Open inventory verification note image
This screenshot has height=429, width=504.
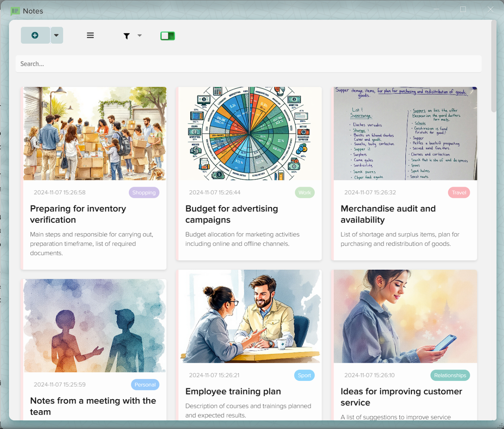click(x=95, y=133)
